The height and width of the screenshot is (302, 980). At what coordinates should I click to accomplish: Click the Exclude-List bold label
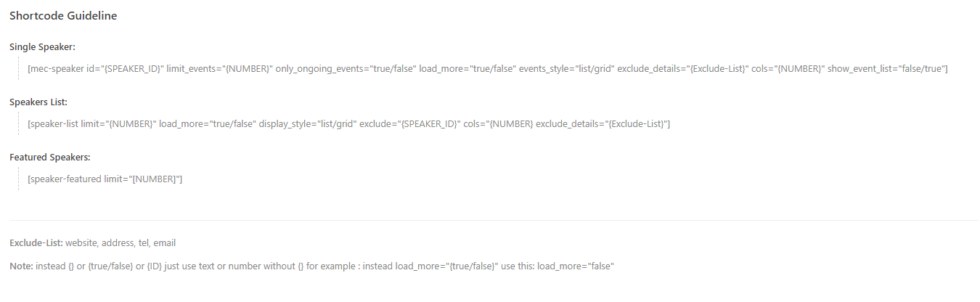point(36,243)
